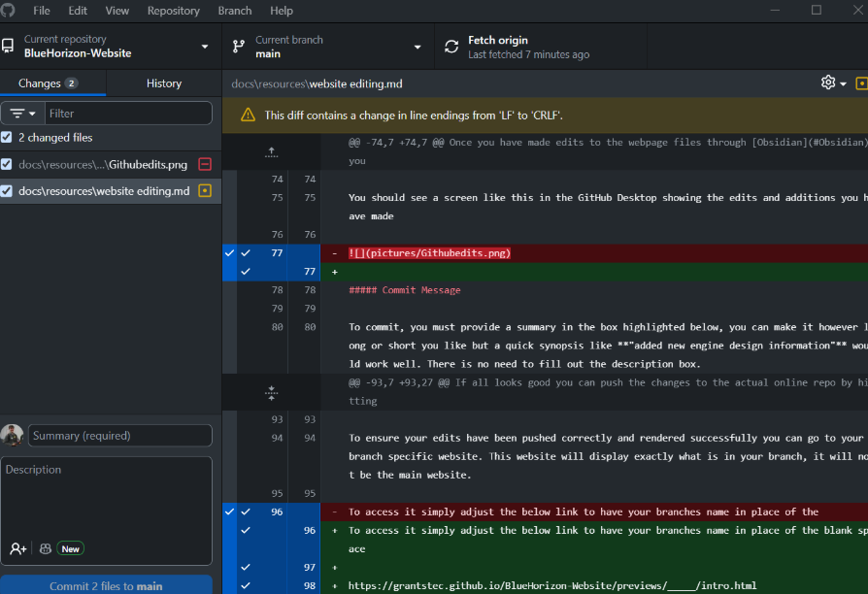Open the Help menu
868x594 pixels.
[x=282, y=11]
